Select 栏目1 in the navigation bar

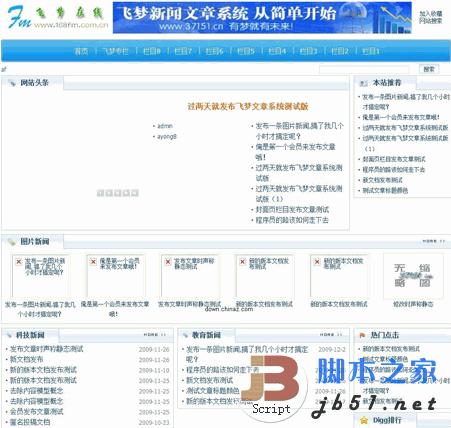coord(371,51)
